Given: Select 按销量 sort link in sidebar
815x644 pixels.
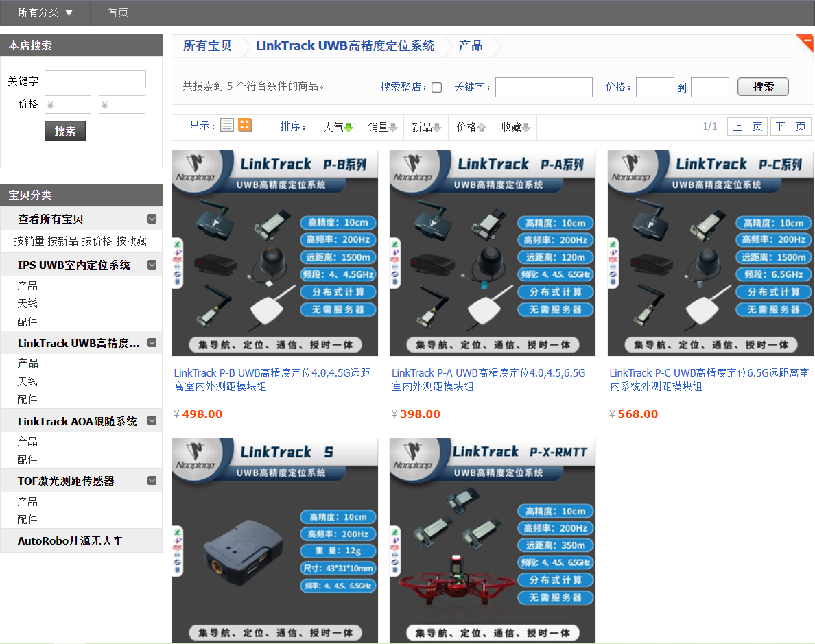Looking at the screenshot, I should tap(29, 241).
